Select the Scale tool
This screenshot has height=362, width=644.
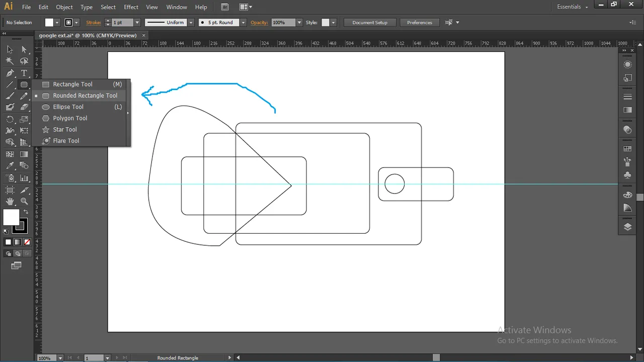pyautogui.click(x=24, y=119)
